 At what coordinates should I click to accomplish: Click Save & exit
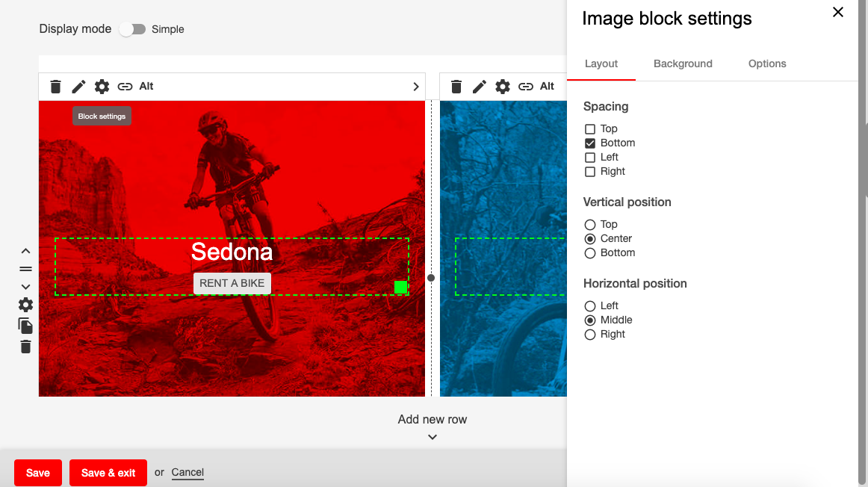[x=108, y=472]
